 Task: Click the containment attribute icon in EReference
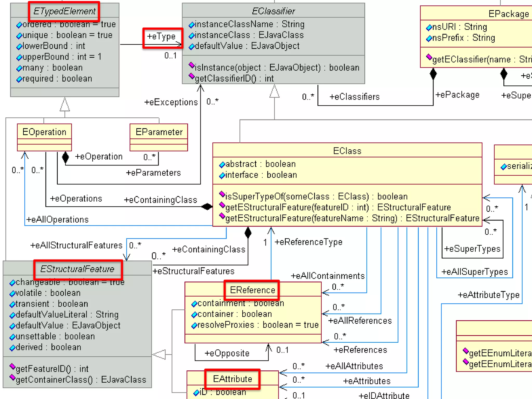(194, 304)
